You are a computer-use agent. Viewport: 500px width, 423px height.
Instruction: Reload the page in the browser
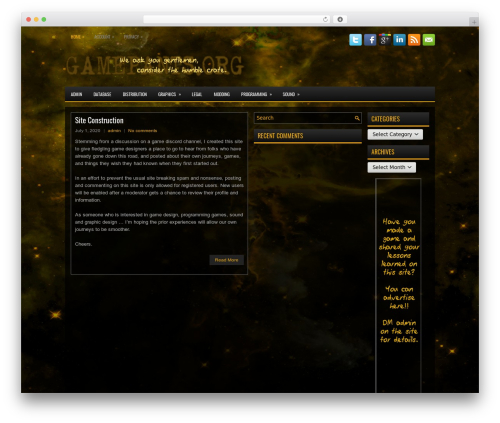pyautogui.click(x=325, y=19)
